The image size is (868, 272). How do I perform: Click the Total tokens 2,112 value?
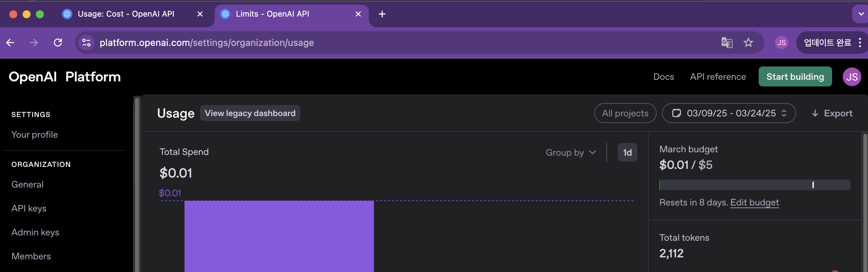coord(671,253)
